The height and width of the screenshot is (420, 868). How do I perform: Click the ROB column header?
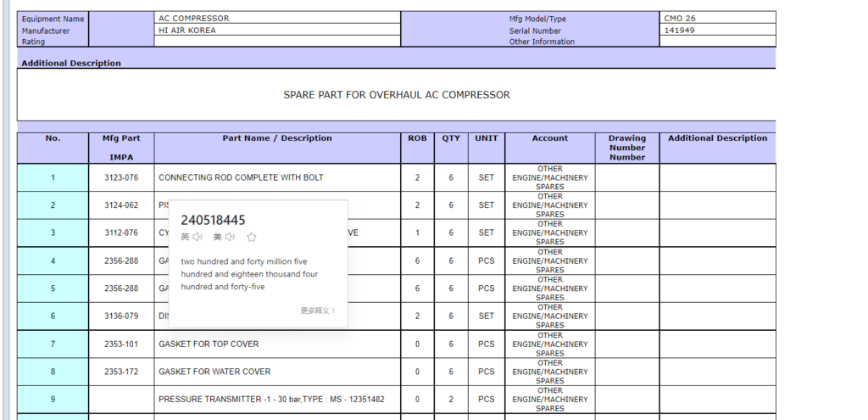pos(417,138)
